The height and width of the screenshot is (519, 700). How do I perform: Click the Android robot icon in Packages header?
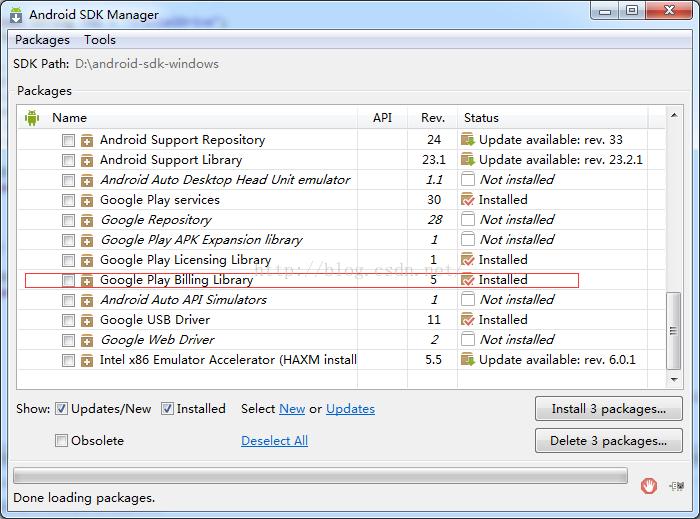(x=32, y=118)
